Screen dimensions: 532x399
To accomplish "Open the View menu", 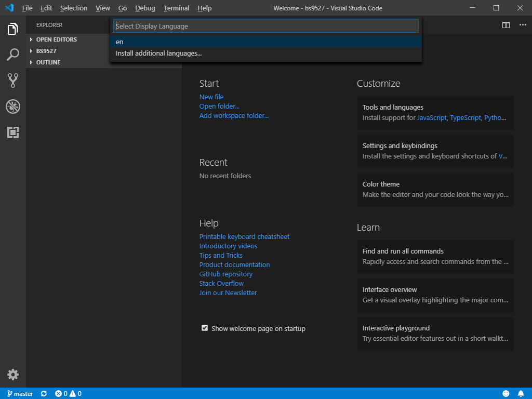I will (x=102, y=8).
